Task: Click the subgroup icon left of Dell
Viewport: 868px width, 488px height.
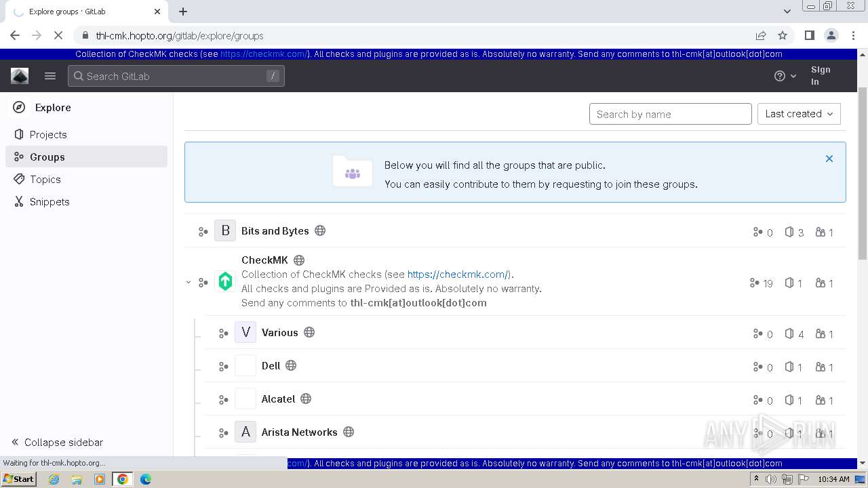Action: tap(223, 366)
